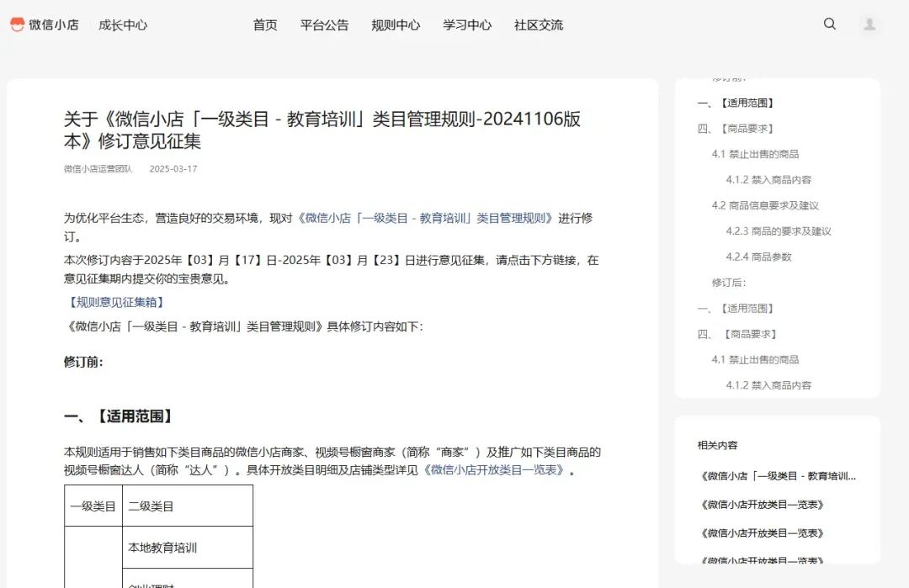Screen dimensions: 909x588
Task: Open related item 《微信小店「一级类目 - 教育培训...
Action: coord(778,476)
